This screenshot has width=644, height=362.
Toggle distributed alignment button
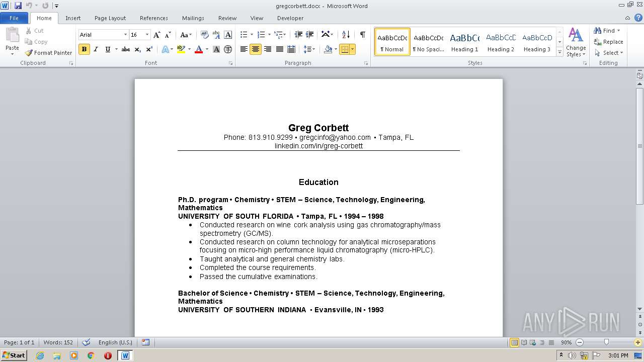(291, 49)
